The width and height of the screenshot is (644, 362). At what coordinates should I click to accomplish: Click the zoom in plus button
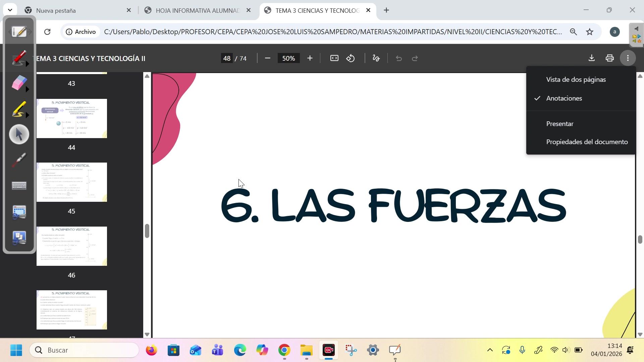tap(310, 58)
